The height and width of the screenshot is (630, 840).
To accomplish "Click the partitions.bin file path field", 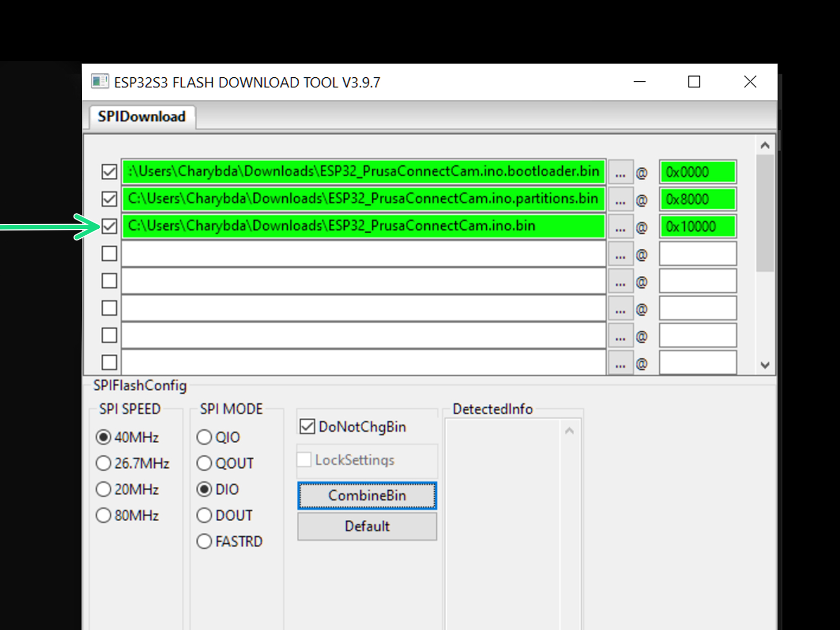I will 364,199.
